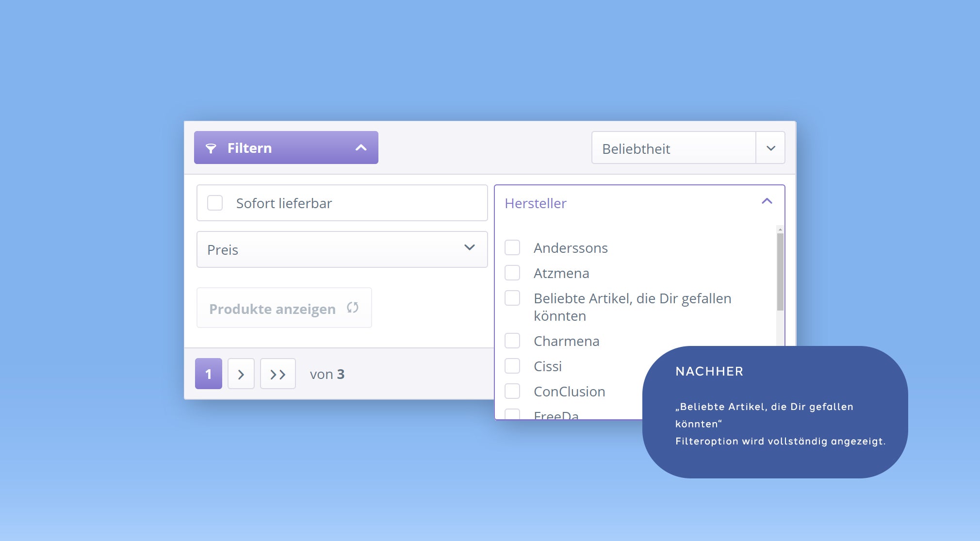The image size is (980, 541).
Task: Click the Preis chevron arrow
Action: click(469, 247)
